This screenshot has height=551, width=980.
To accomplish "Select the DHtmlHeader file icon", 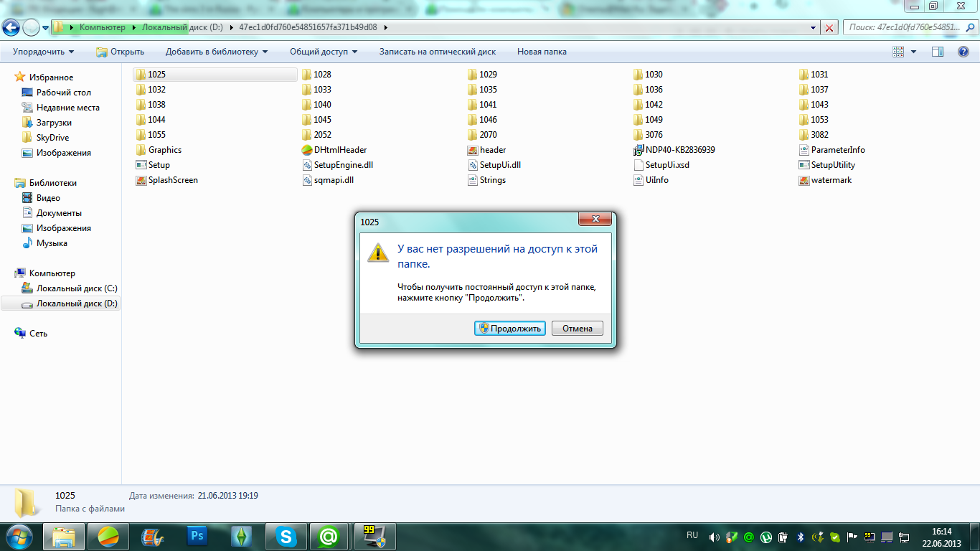I will (x=308, y=150).
